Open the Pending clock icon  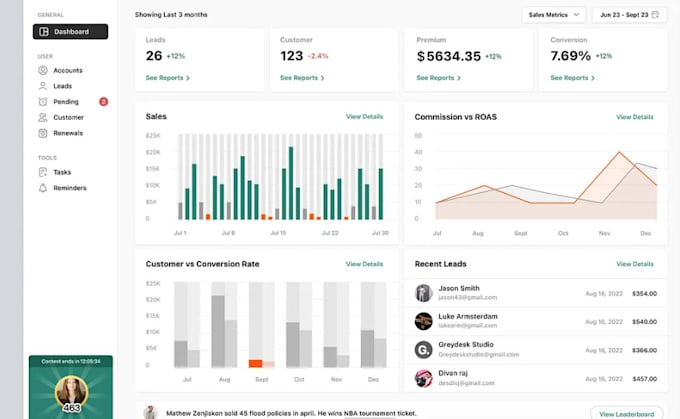(x=42, y=101)
